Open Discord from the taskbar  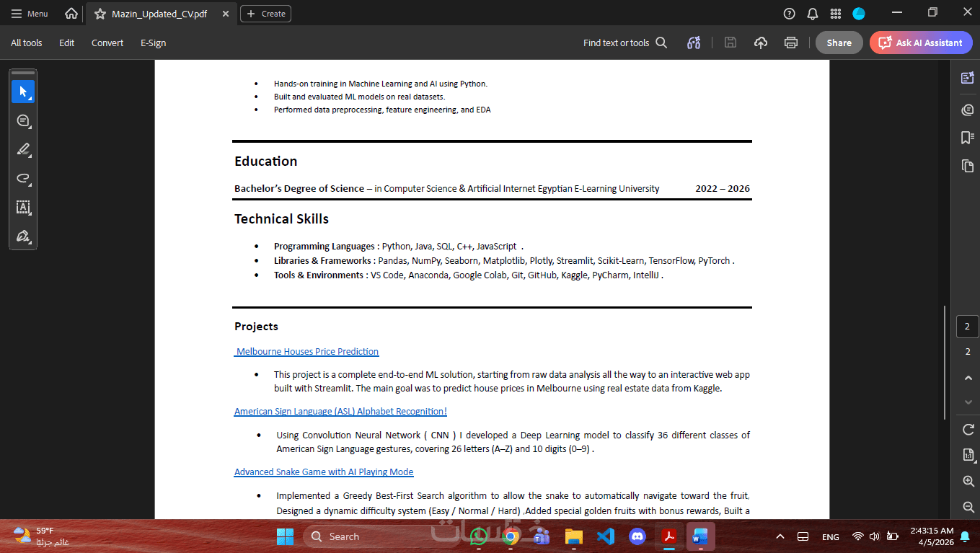637,536
